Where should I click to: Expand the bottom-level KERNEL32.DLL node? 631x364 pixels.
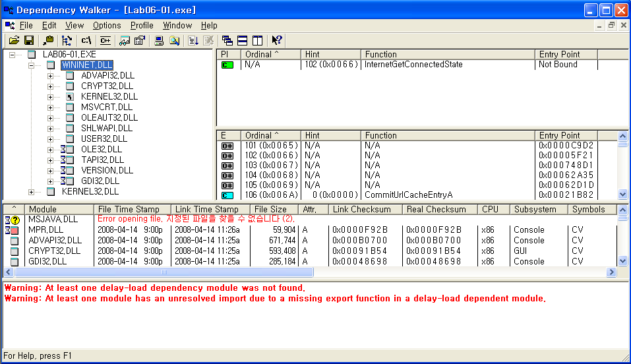pos(31,192)
